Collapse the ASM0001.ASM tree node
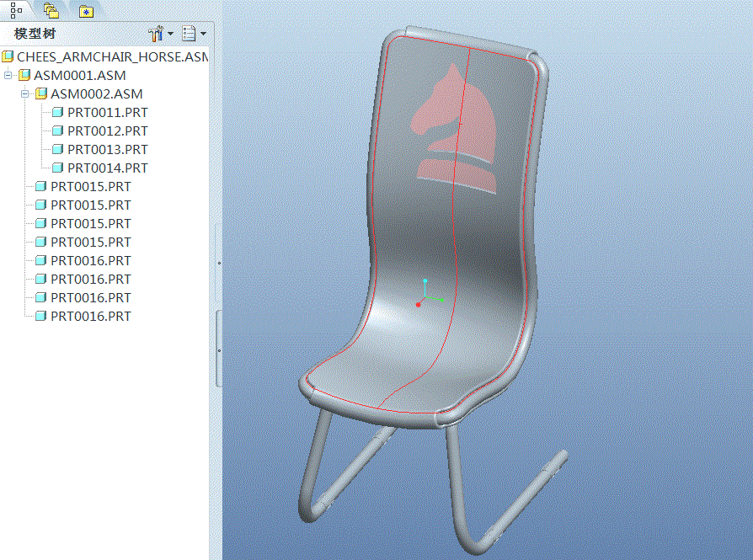This screenshot has height=560, width=753. click(8, 76)
